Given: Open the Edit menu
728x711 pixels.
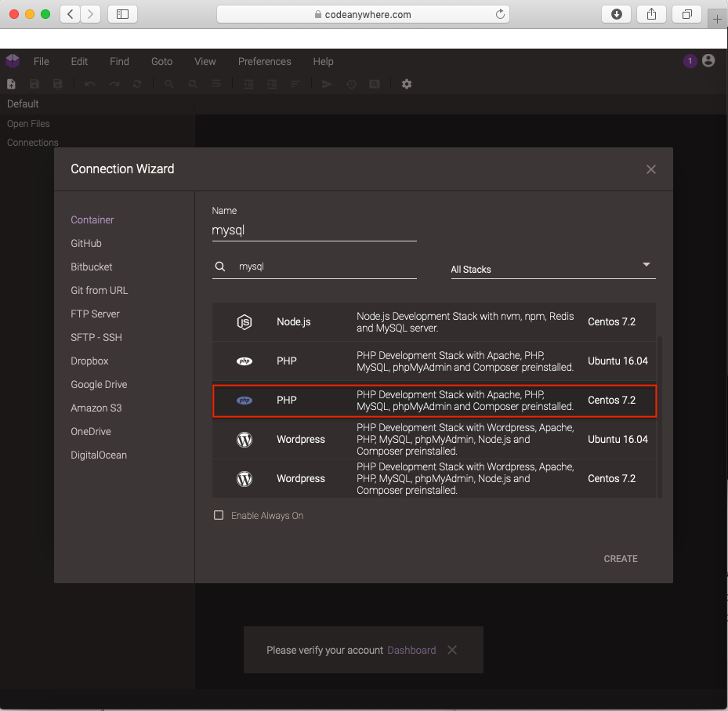Looking at the screenshot, I should pos(79,61).
